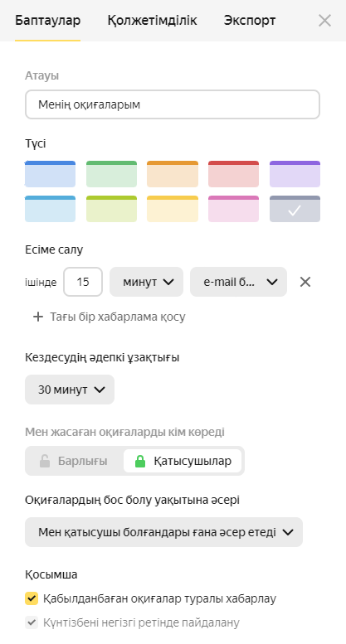
Task: Remove the 15-minute reminder with X icon
Action: click(305, 282)
